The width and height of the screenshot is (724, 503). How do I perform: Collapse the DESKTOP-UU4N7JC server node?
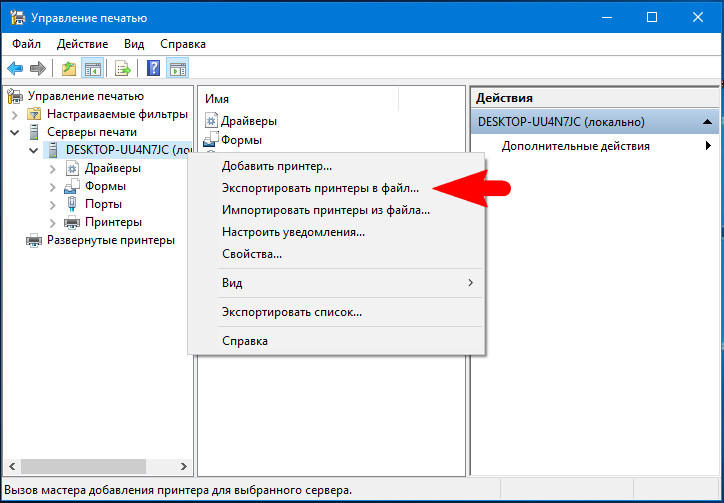(33, 151)
